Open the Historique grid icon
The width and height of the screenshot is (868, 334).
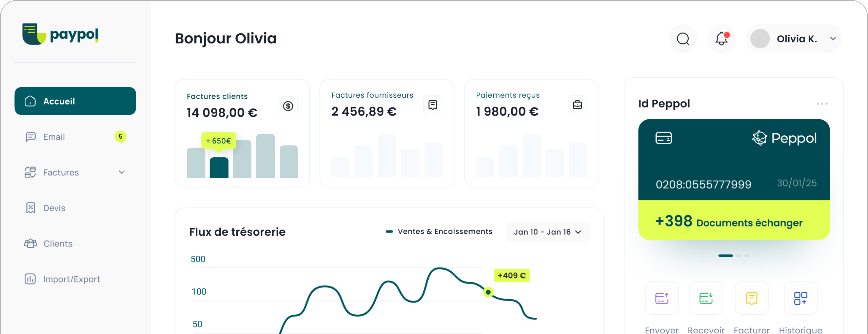(800, 298)
